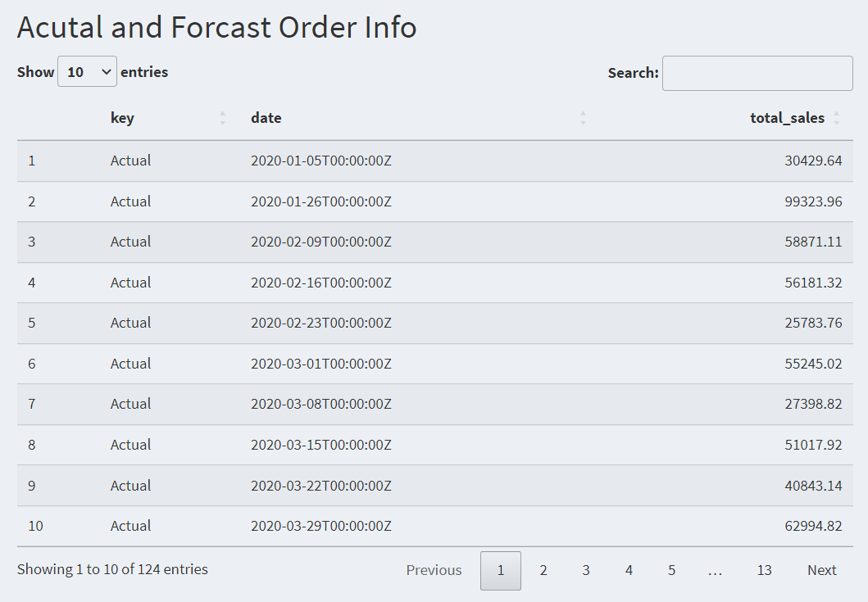This screenshot has width=868, height=602.
Task: Go to page 5 of the table
Action: (x=671, y=570)
